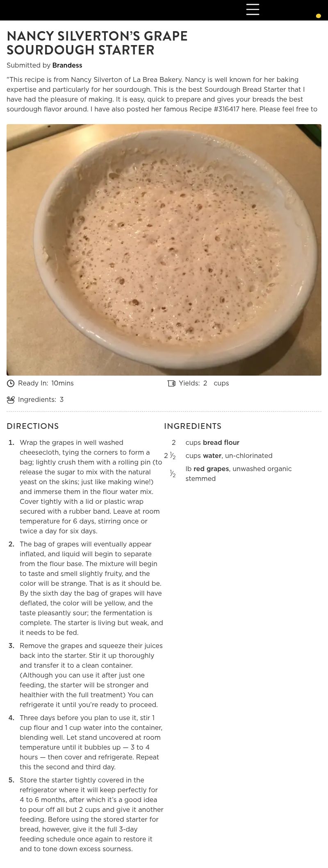Open the bread flour ingredient link
Image resolution: width=328 pixels, height=868 pixels.
221,442
